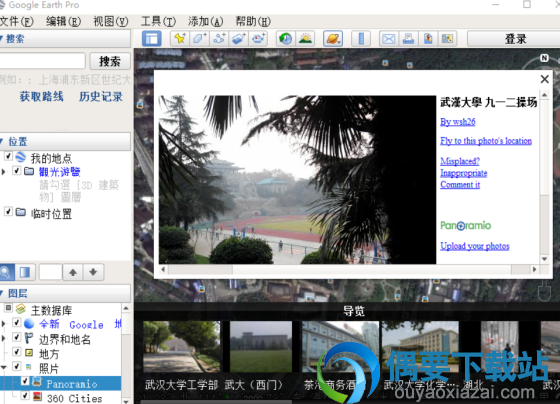Image resolution: width=560 pixels, height=404 pixels.
Task: Toggle the sunlight icon on the toolbar
Action: click(305, 39)
